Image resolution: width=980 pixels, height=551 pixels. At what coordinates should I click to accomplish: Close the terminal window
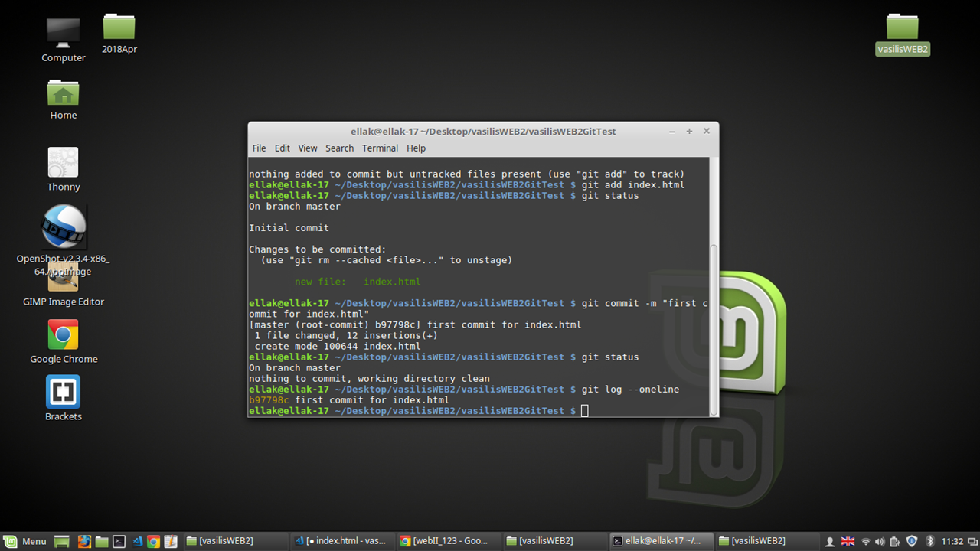pyautogui.click(x=706, y=131)
